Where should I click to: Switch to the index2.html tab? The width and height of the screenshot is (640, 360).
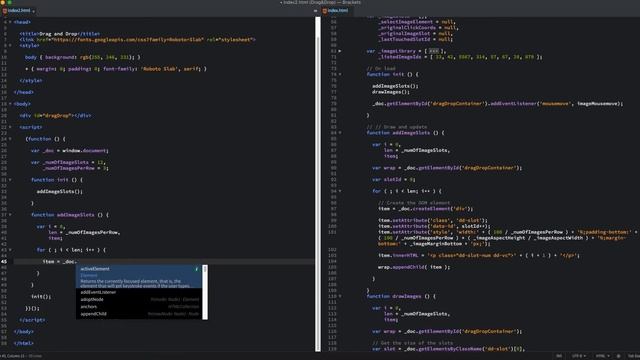click(x=19, y=11)
